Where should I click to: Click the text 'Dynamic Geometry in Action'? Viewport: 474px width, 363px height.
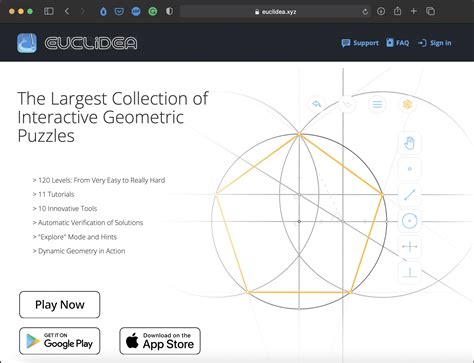[82, 251]
